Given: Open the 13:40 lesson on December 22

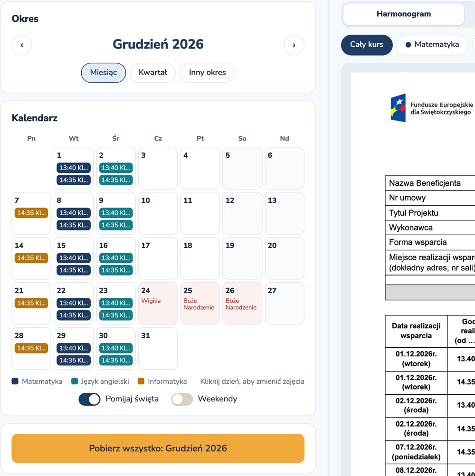Looking at the screenshot, I should coord(74,303).
